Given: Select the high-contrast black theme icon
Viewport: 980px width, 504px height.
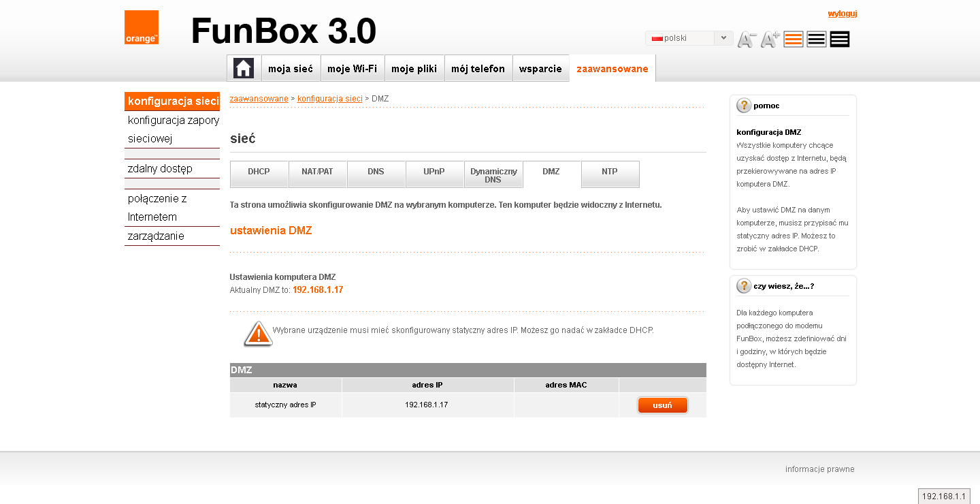Looking at the screenshot, I should click(x=840, y=40).
